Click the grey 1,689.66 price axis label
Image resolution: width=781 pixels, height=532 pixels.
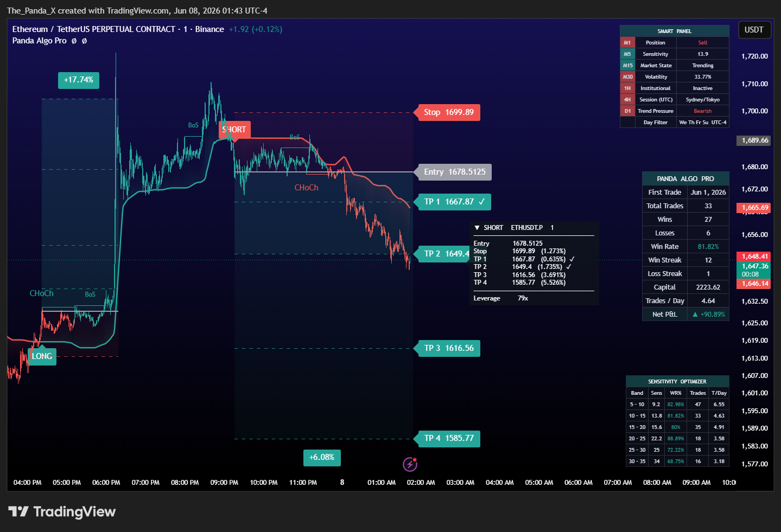tap(755, 140)
